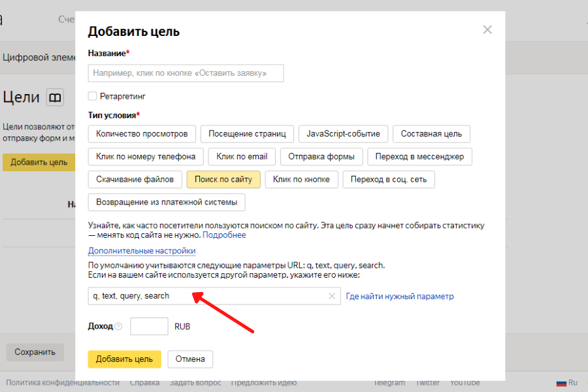Image resolution: width=588 pixels, height=392 pixels.
Task: Open the Подробнее link
Action: [224, 235]
